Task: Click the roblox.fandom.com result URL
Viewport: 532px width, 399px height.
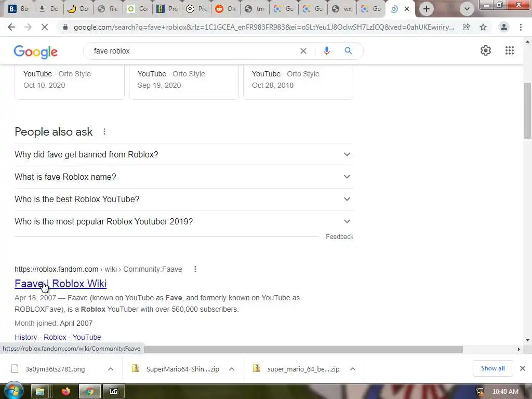Action: click(98, 270)
